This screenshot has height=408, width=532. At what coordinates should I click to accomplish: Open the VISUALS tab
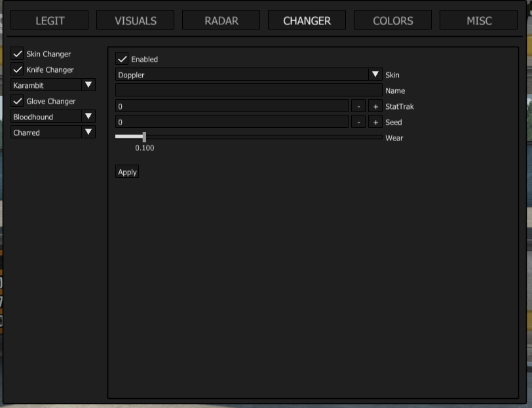[136, 20]
